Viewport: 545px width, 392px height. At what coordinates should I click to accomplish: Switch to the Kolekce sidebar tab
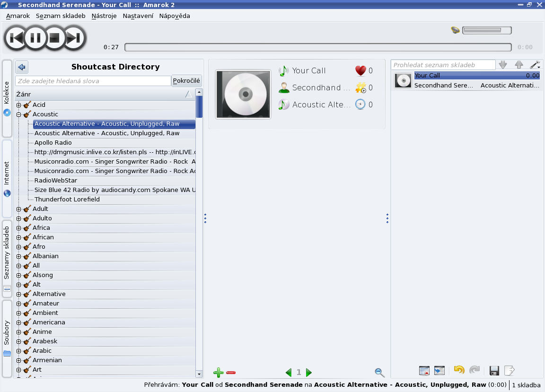click(x=7, y=99)
